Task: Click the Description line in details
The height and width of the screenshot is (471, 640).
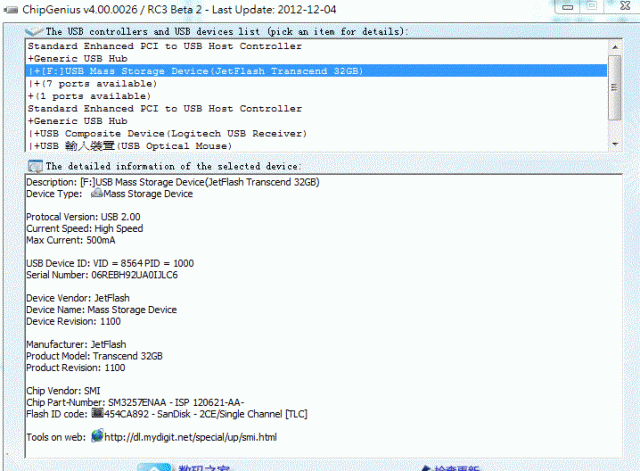Action: point(173,182)
